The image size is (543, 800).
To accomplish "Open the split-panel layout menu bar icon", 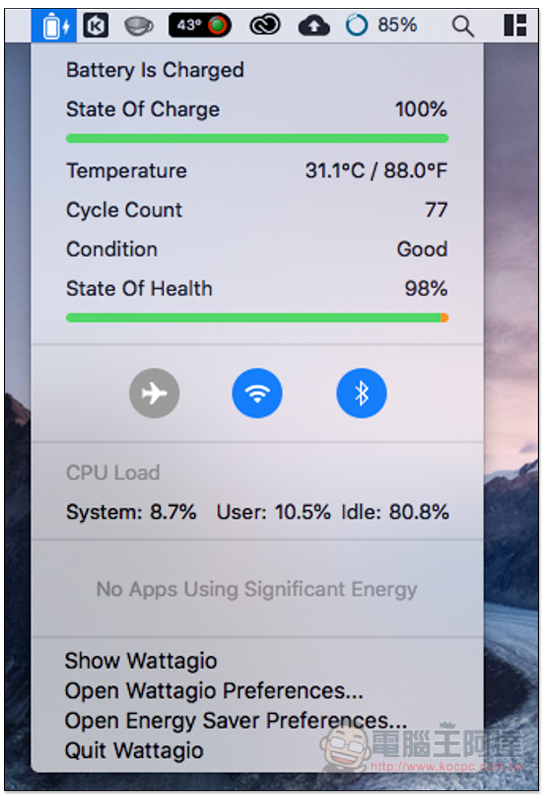I will (x=515, y=25).
